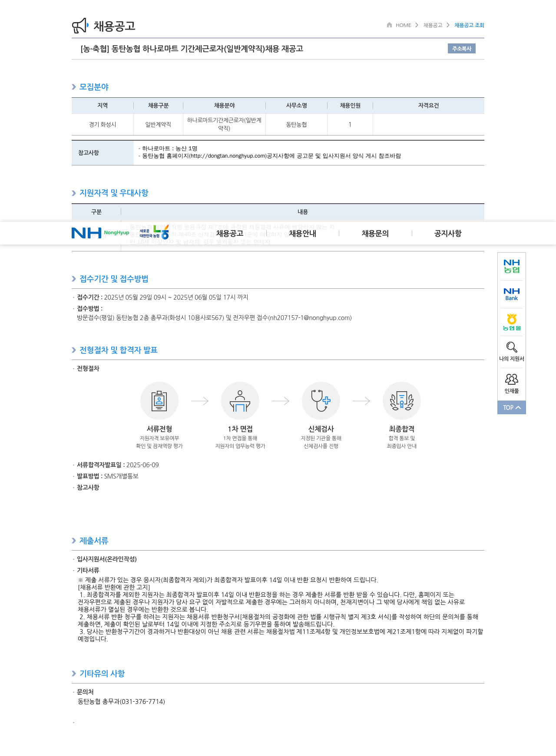Open 채용공고 조회 breadcrumb link
The image size is (556, 756).
coord(469,25)
